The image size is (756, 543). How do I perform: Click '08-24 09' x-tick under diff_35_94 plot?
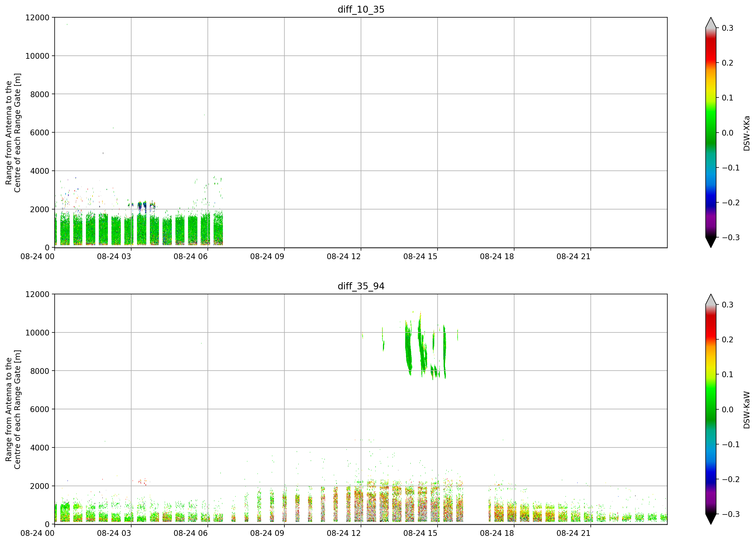point(267,533)
